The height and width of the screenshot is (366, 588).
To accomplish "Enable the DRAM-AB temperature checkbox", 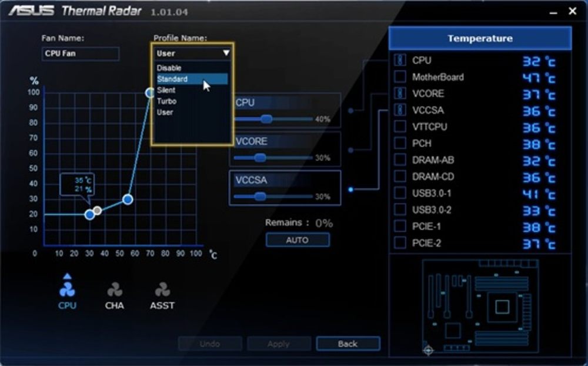I will (400, 159).
